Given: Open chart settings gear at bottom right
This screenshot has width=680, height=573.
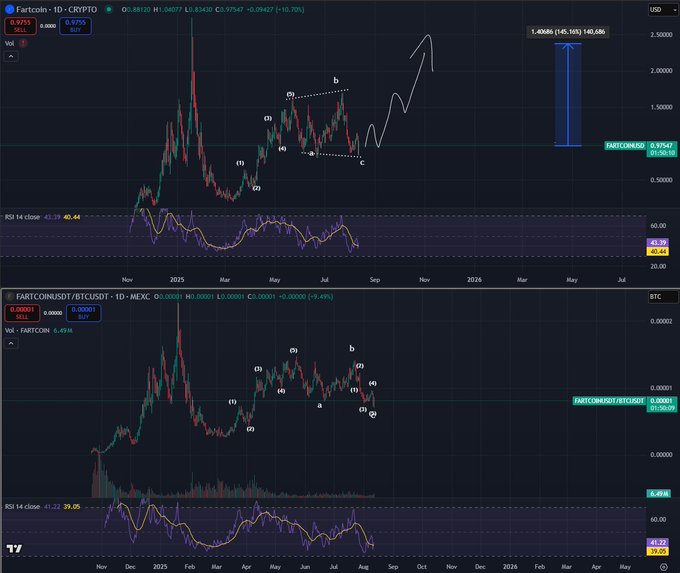Looking at the screenshot, I should point(663,566).
